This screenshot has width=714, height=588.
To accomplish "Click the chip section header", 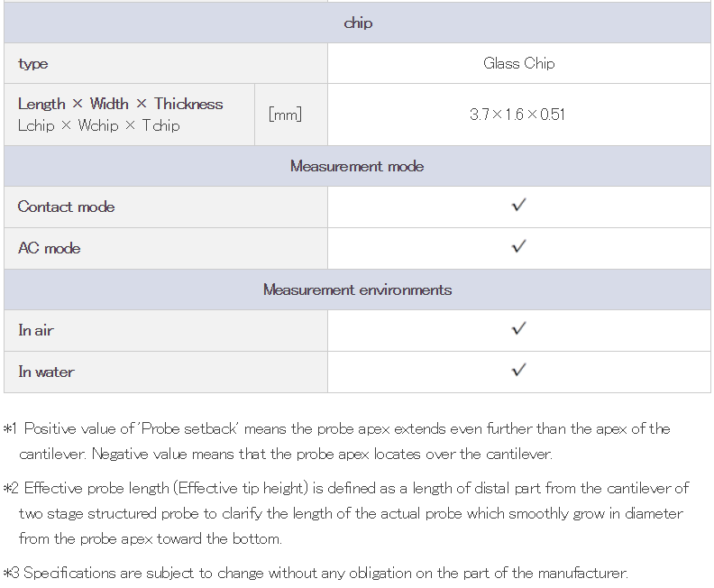I will [358, 23].
